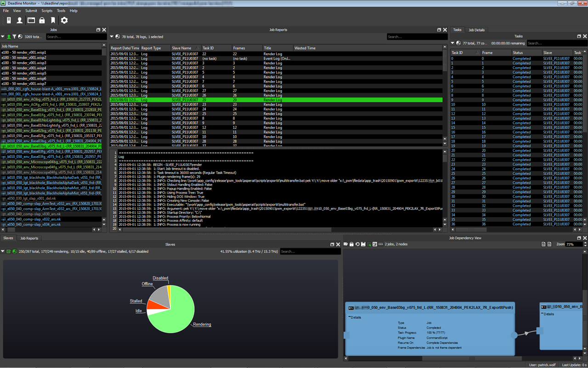Click the pie chart icon in the Jobs panel
Image resolution: width=588 pixels, height=368 pixels.
coord(21,37)
